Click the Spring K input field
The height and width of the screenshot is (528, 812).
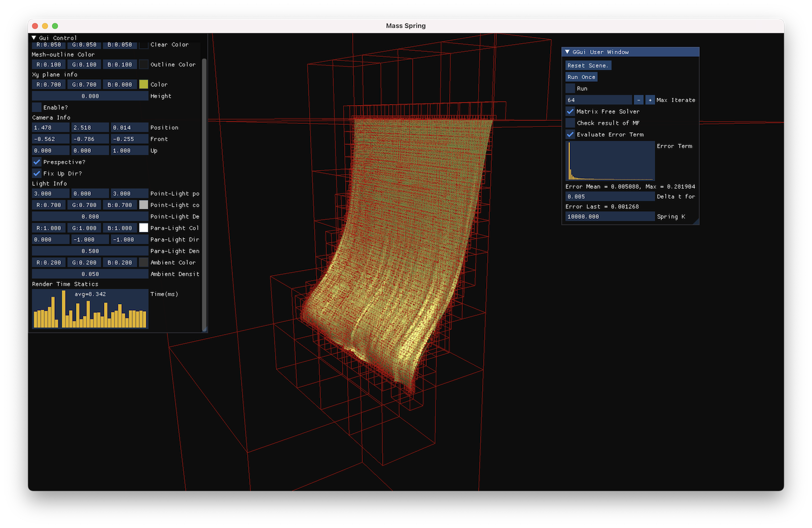click(610, 216)
